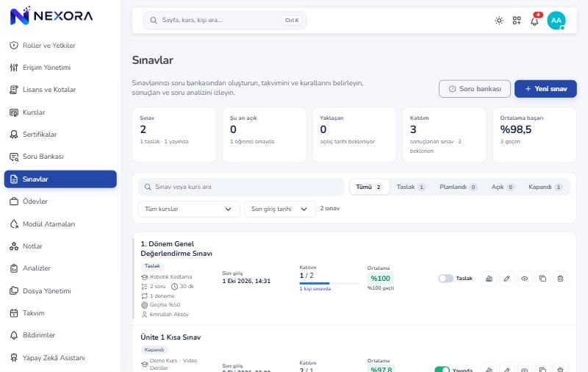Toggle Yayında switch for Ünite 1 Kısa Sınav
Image resolution: width=588 pixels, height=372 pixels.
pyautogui.click(x=442, y=370)
